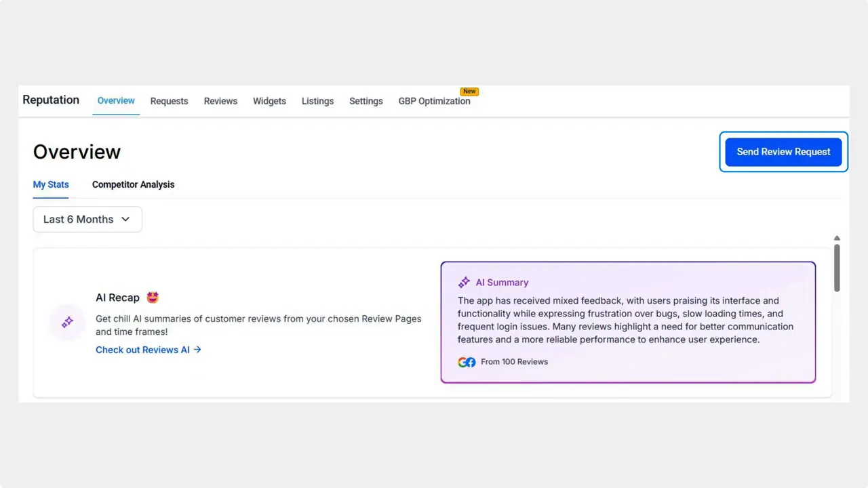Switch to the My Stats tab

click(51, 184)
